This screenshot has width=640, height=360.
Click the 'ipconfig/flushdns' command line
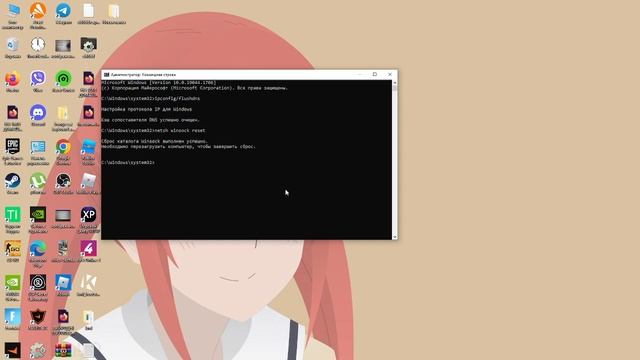(151, 99)
